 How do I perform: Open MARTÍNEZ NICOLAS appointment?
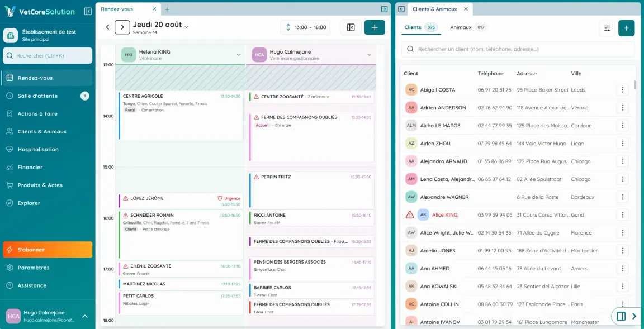click(181, 284)
